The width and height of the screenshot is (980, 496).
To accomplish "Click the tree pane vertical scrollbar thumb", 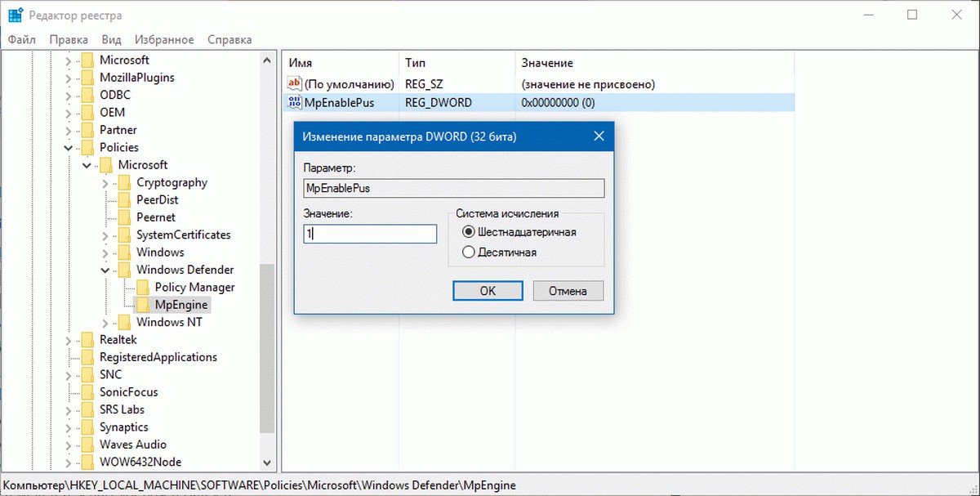I will click(267, 348).
